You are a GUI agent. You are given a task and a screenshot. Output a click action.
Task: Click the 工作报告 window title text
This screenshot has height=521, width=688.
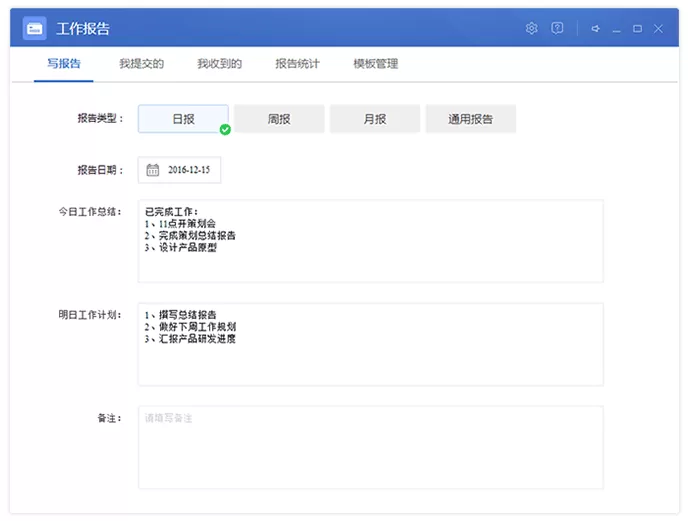point(83,29)
